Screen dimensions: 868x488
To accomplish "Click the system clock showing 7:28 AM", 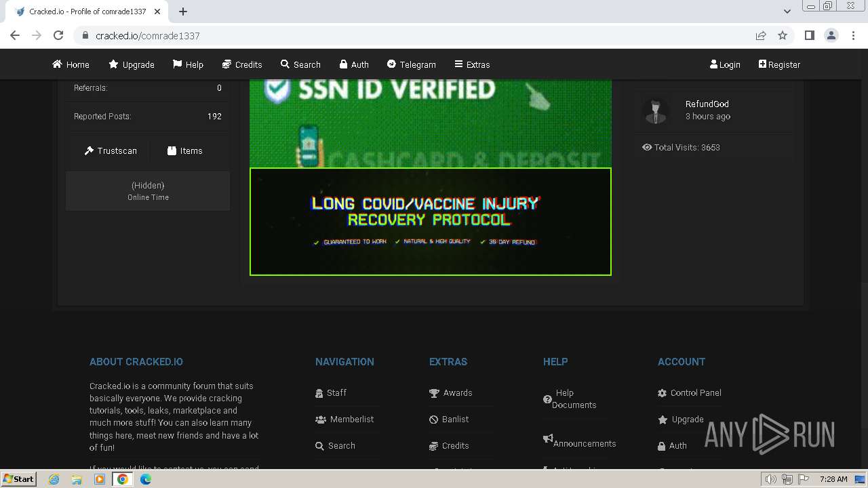I will pyautogui.click(x=833, y=479).
